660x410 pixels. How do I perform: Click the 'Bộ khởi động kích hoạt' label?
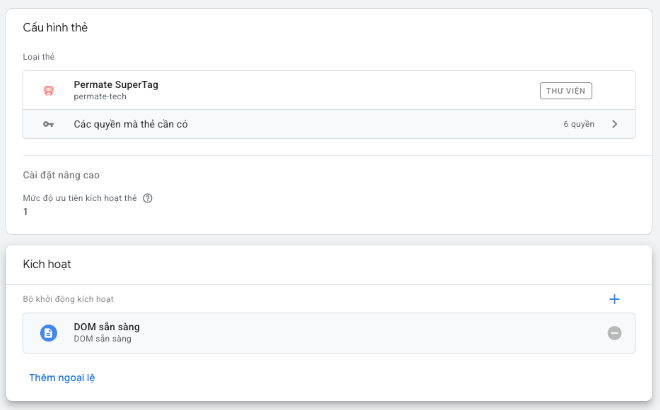[75, 299]
